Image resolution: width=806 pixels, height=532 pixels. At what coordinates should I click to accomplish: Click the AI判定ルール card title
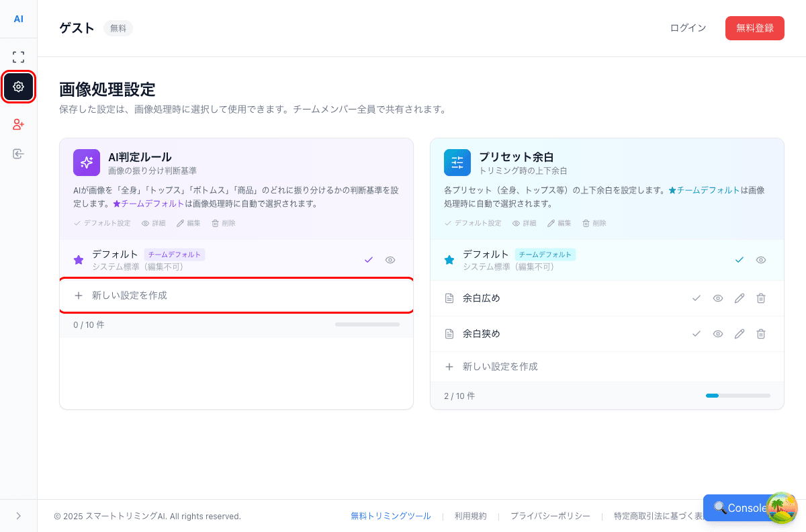(x=140, y=157)
